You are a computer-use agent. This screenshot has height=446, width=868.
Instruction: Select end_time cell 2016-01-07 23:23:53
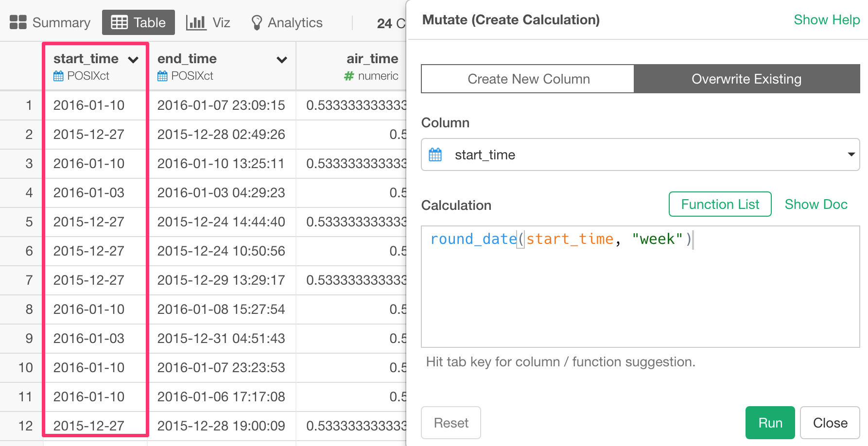[x=221, y=367]
